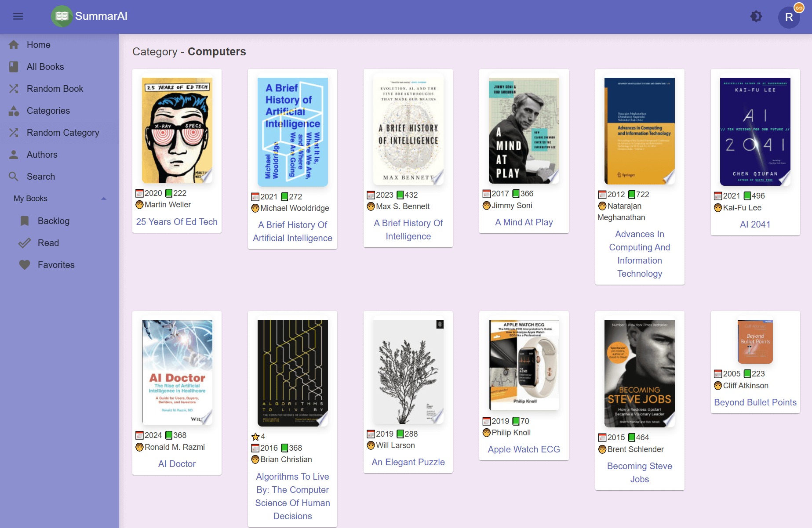The image size is (812, 528).
Task: Open the AI 2041 title link
Action: pyautogui.click(x=755, y=224)
